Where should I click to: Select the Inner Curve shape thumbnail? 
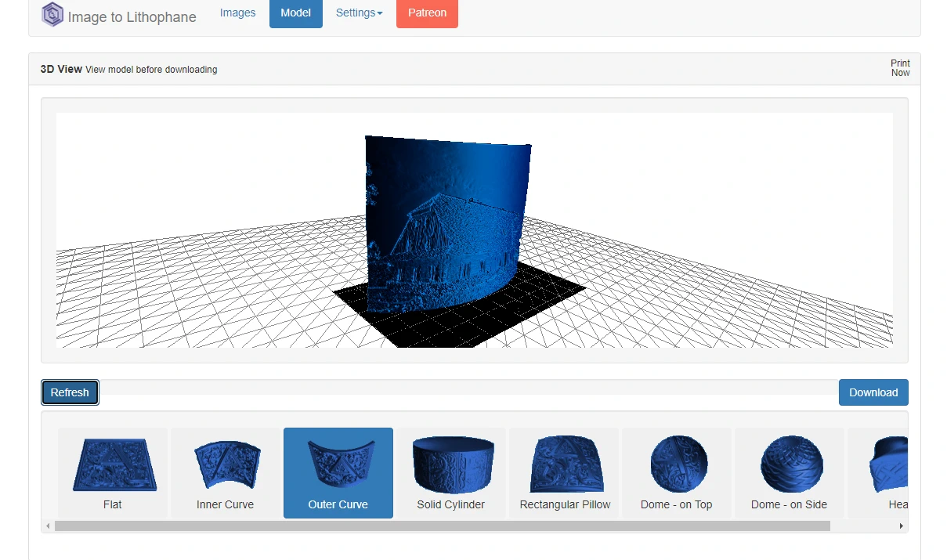pyautogui.click(x=226, y=473)
